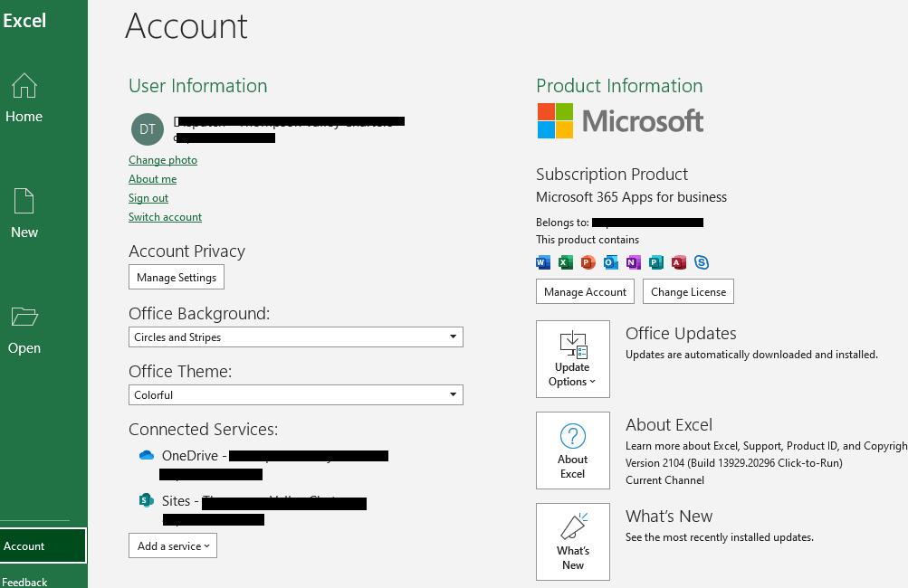908x588 pixels.
Task: Click the Manage Account button
Action: pos(585,291)
